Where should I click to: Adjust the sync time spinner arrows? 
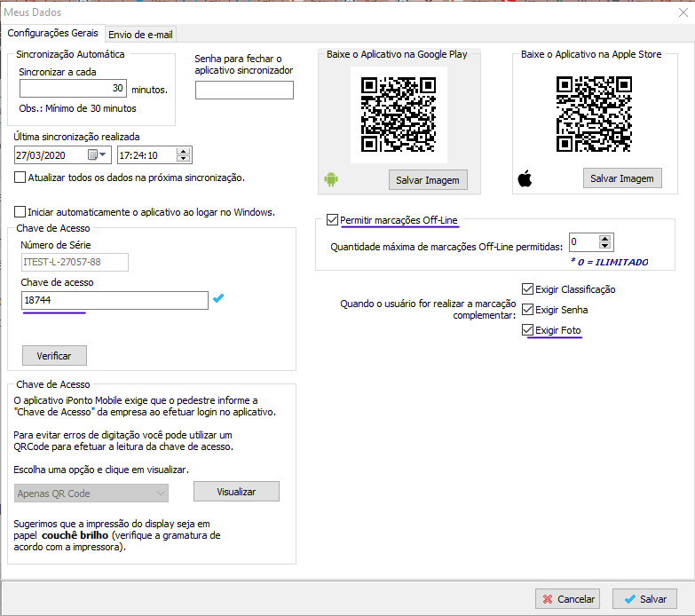184,155
